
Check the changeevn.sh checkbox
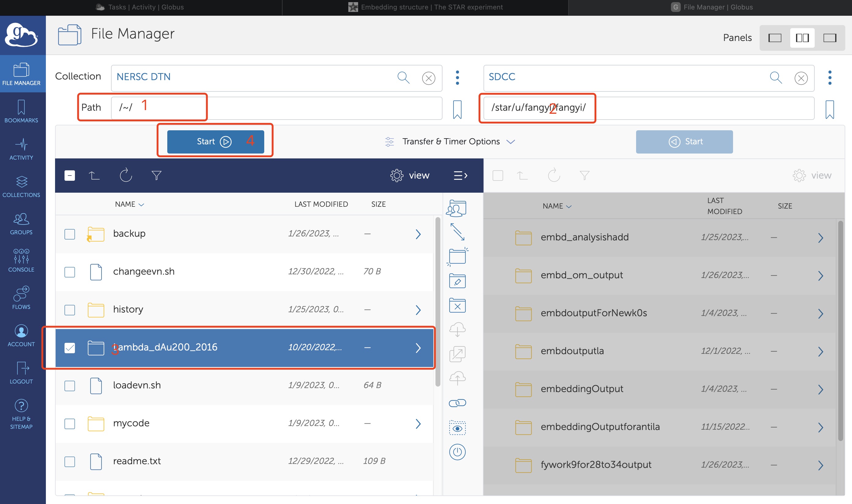70,272
